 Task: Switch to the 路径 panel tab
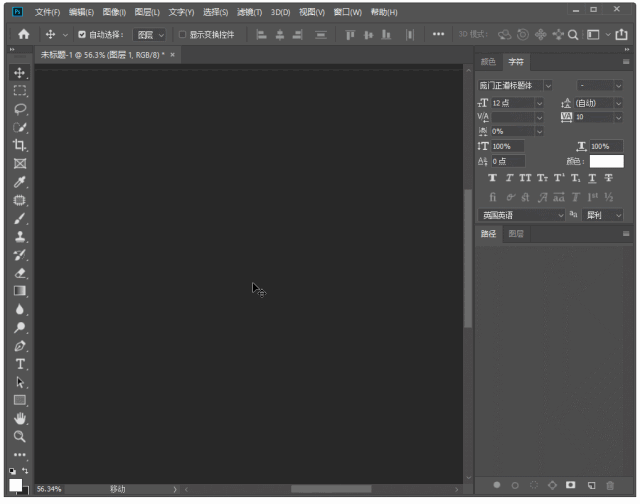[488, 234]
